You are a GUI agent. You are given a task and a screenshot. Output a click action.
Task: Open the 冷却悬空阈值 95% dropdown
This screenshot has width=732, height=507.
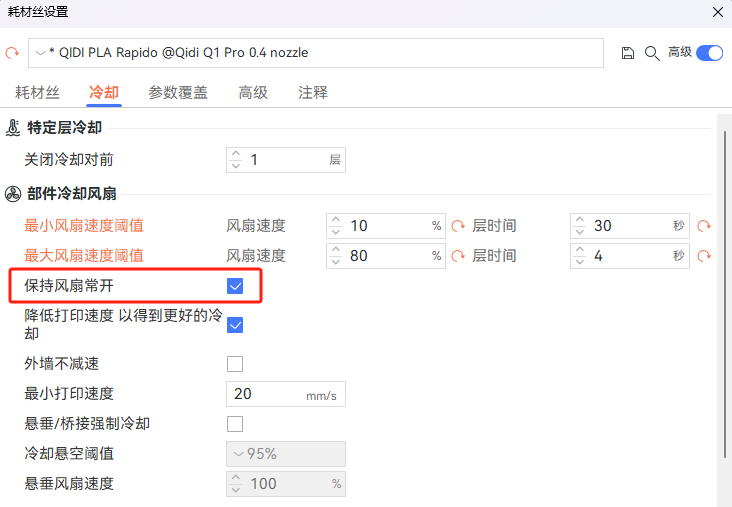pos(286,454)
